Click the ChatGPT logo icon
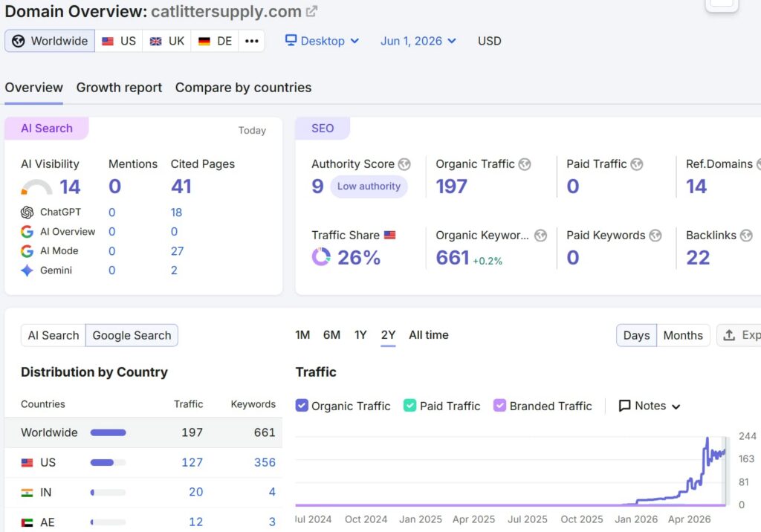 pyautogui.click(x=27, y=212)
